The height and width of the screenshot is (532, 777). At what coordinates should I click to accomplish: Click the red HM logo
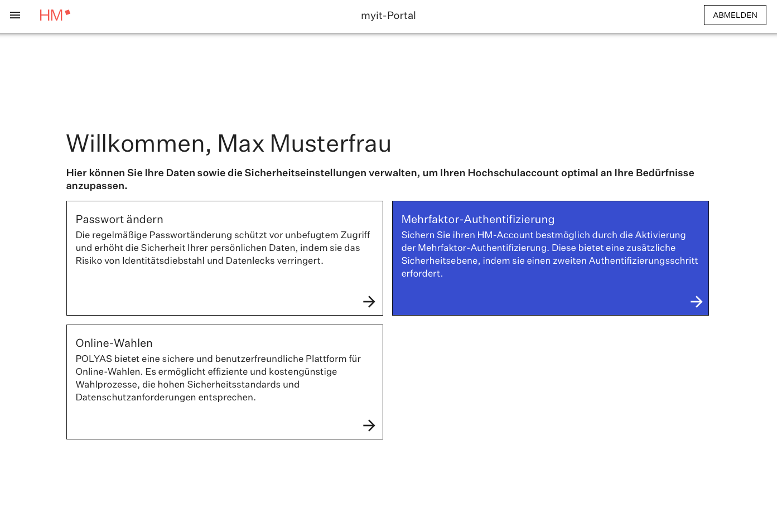click(x=51, y=16)
